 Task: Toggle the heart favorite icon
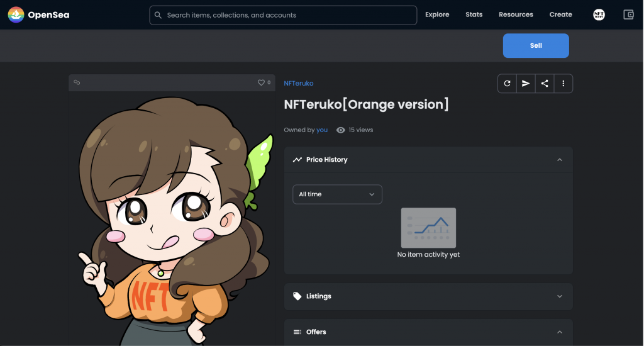261,82
